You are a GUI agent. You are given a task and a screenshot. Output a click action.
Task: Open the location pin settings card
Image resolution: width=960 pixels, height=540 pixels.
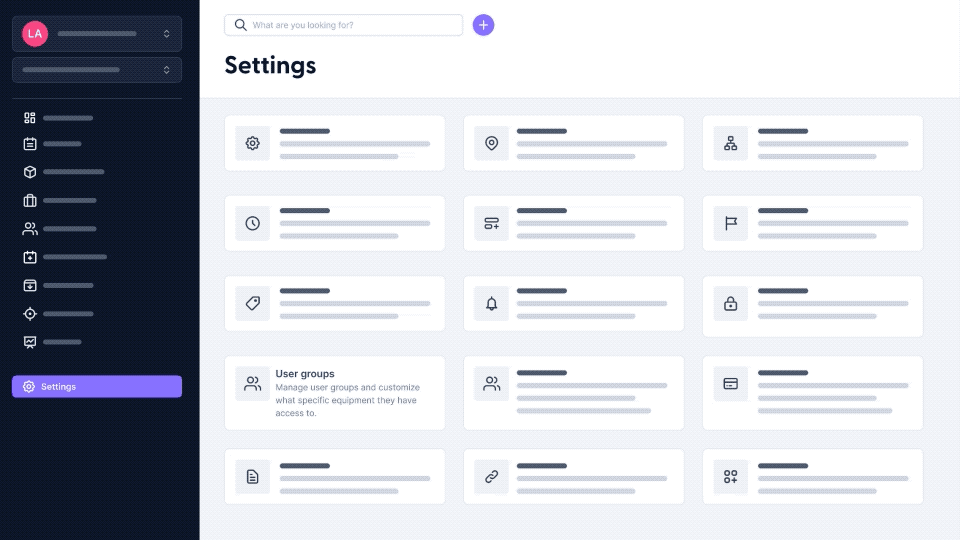(x=574, y=143)
